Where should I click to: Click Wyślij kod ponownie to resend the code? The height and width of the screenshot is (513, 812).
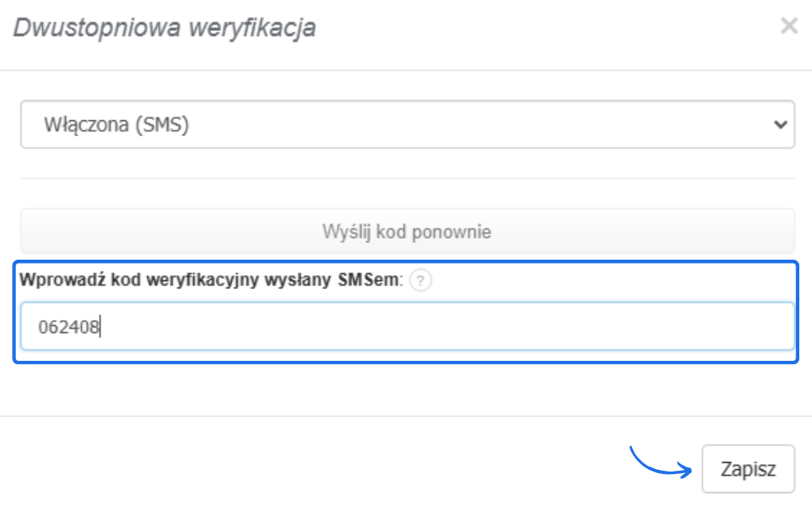pyautogui.click(x=406, y=230)
